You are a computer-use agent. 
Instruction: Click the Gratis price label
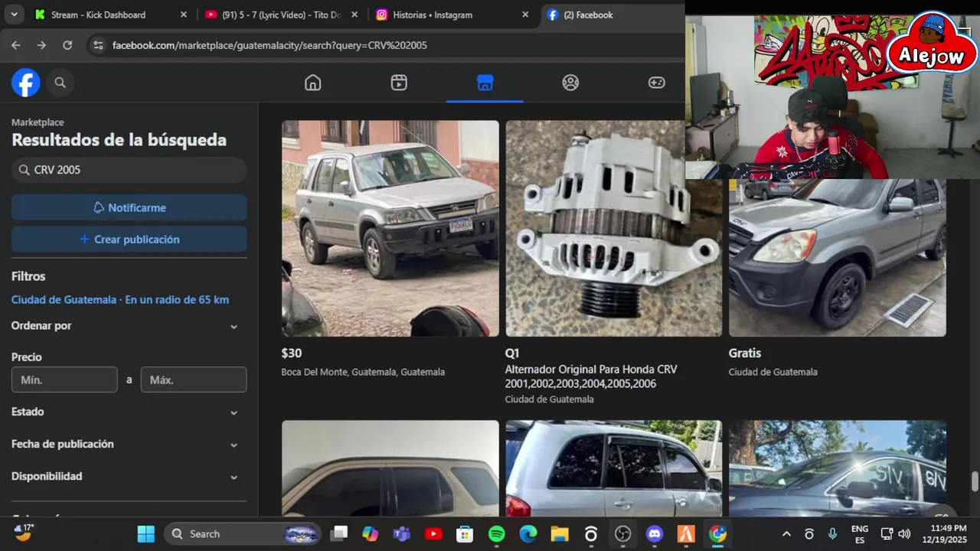tap(745, 354)
